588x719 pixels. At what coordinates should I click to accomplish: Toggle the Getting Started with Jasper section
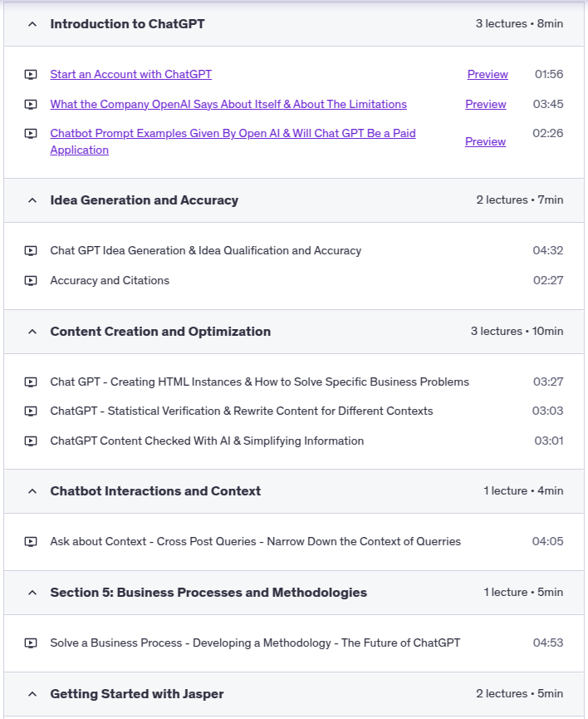coord(32,694)
